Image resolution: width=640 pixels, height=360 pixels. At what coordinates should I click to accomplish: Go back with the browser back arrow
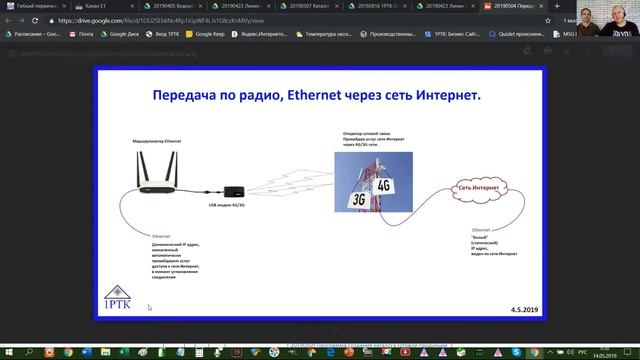click(8, 20)
